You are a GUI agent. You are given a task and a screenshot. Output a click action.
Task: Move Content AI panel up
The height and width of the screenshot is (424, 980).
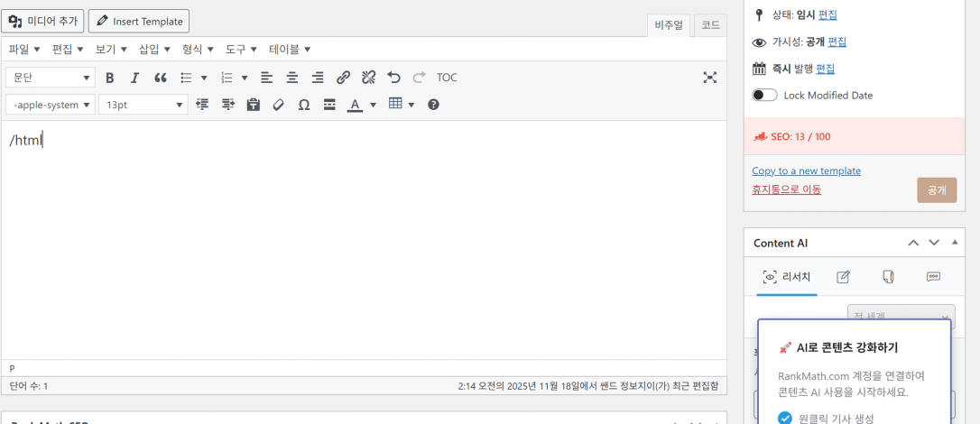(913, 243)
